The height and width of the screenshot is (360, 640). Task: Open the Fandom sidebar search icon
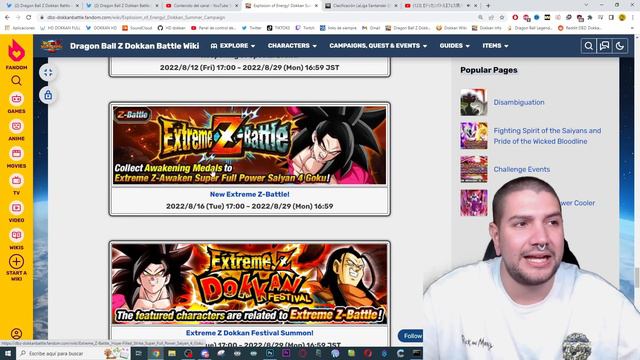pyautogui.click(x=16, y=81)
